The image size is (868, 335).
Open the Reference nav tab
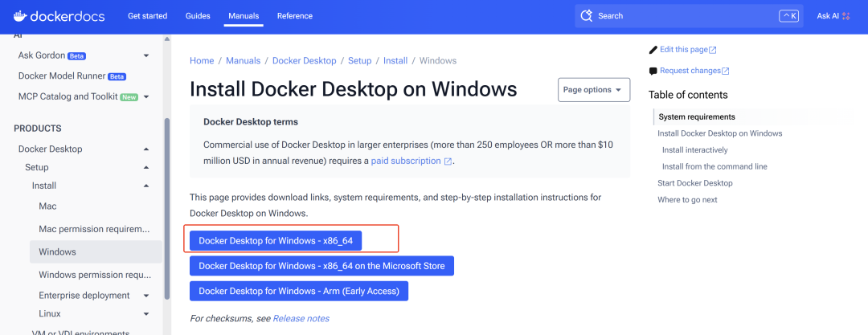pyautogui.click(x=294, y=16)
